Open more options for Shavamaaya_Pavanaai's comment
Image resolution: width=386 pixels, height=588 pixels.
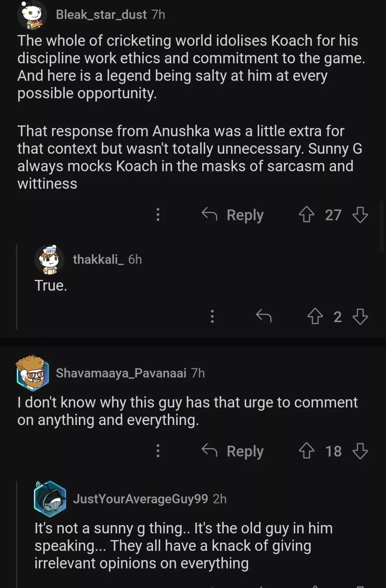click(x=158, y=451)
